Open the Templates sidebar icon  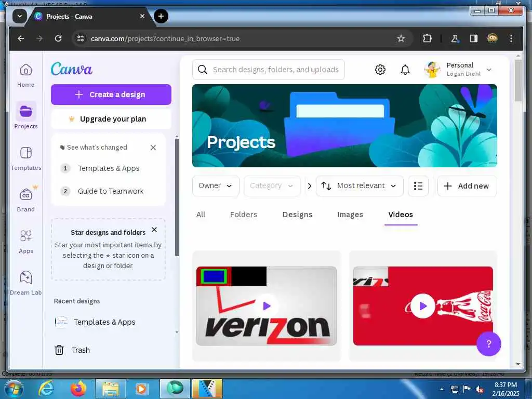tap(26, 153)
